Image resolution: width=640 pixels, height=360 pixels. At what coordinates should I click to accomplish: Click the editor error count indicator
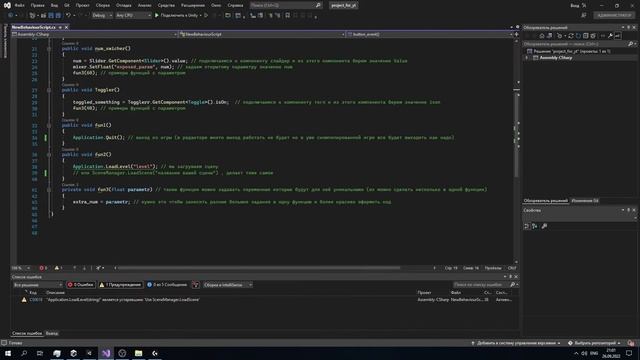click(x=43, y=268)
